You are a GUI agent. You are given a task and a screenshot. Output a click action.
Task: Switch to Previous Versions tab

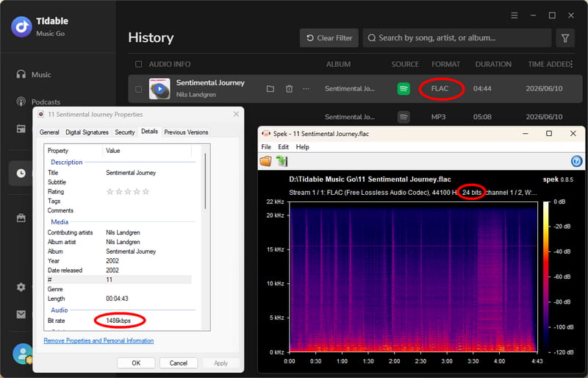pos(186,132)
